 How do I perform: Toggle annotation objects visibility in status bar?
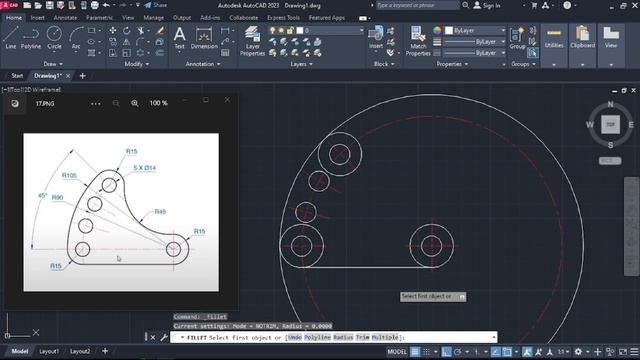tap(527, 351)
